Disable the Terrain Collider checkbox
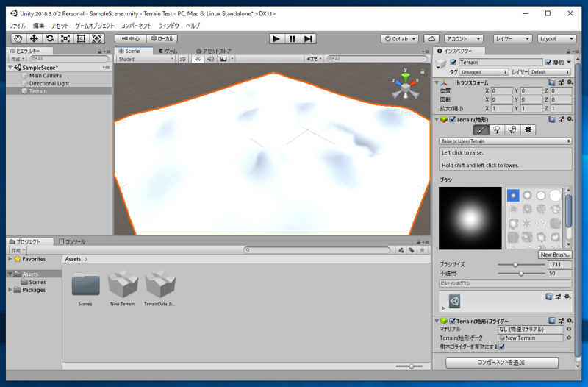The width and height of the screenshot is (588, 387). click(453, 321)
